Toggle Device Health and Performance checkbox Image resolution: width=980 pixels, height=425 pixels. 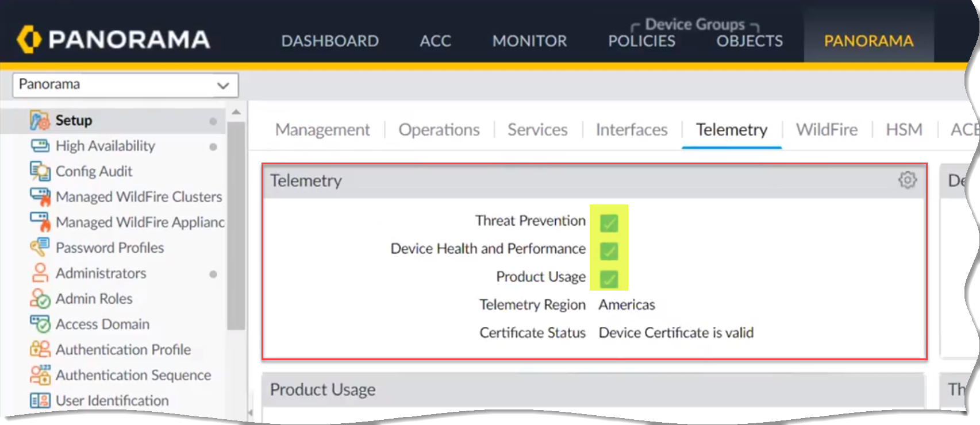click(609, 250)
